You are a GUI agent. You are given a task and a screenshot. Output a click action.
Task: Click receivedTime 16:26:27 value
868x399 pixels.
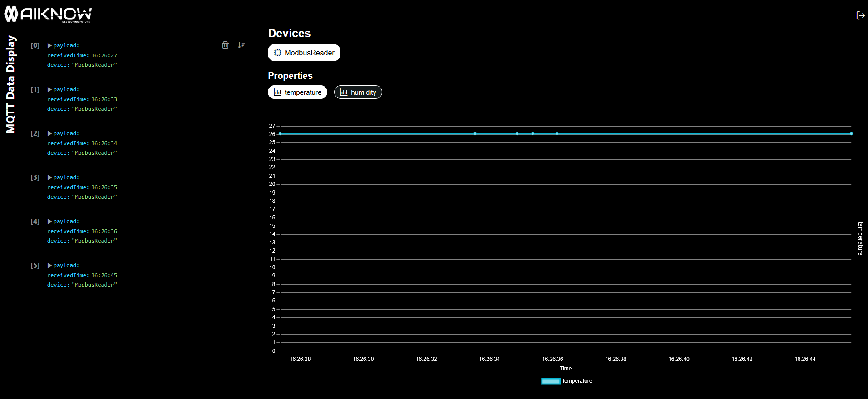[x=104, y=55]
